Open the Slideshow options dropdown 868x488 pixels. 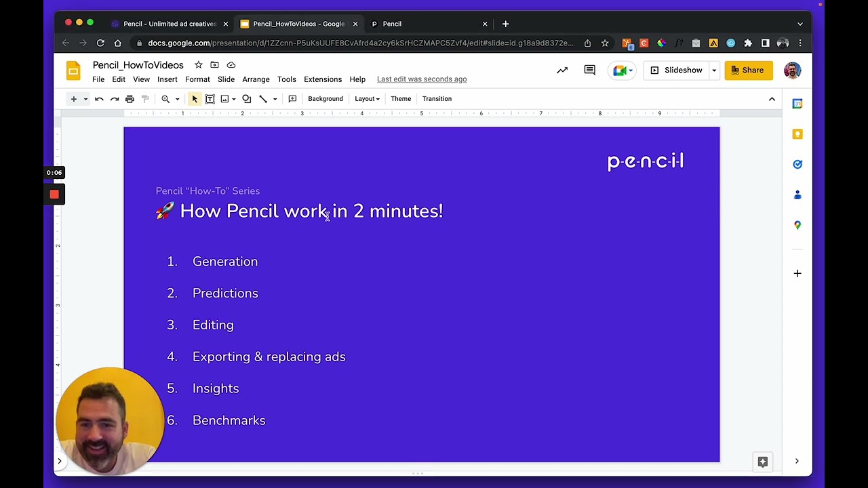tap(713, 70)
